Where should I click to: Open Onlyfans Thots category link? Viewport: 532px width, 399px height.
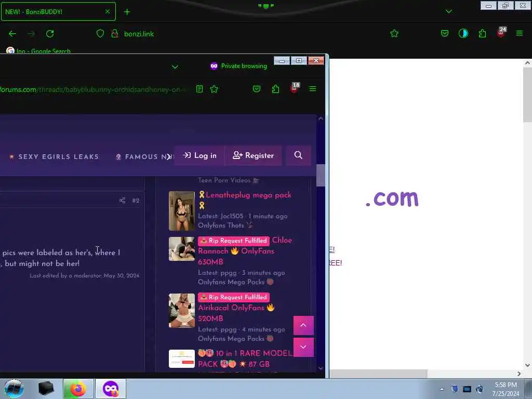pos(221,225)
